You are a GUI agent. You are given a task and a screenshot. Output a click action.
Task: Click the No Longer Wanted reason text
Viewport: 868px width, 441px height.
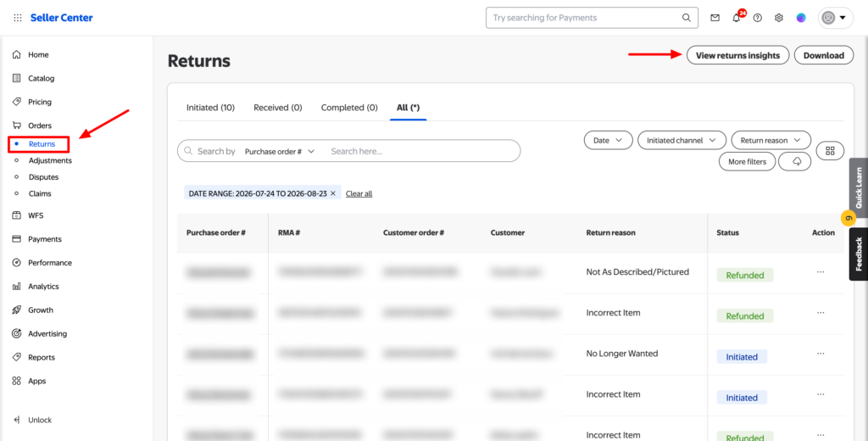tap(622, 354)
